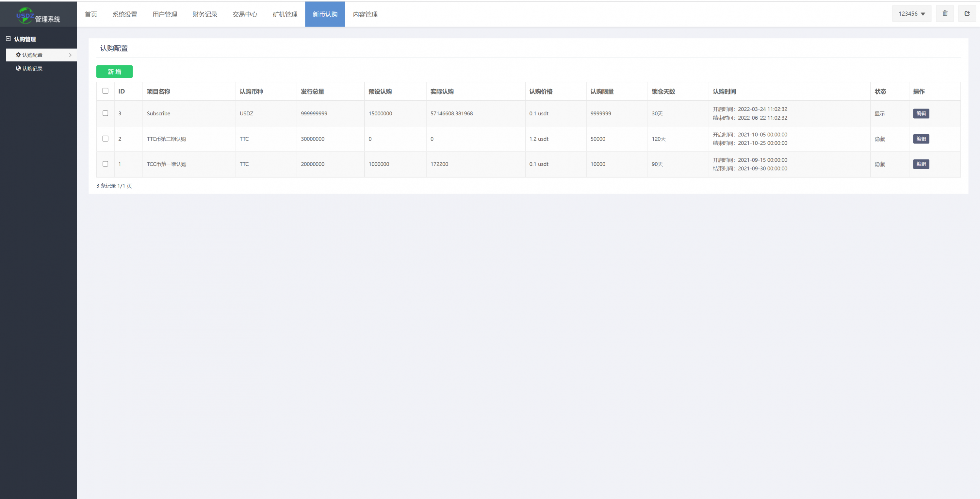The width and height of the screenshot is (980, 499).
Task: Click the logout arrow icon at top right
Action: (x=967, y=14)
